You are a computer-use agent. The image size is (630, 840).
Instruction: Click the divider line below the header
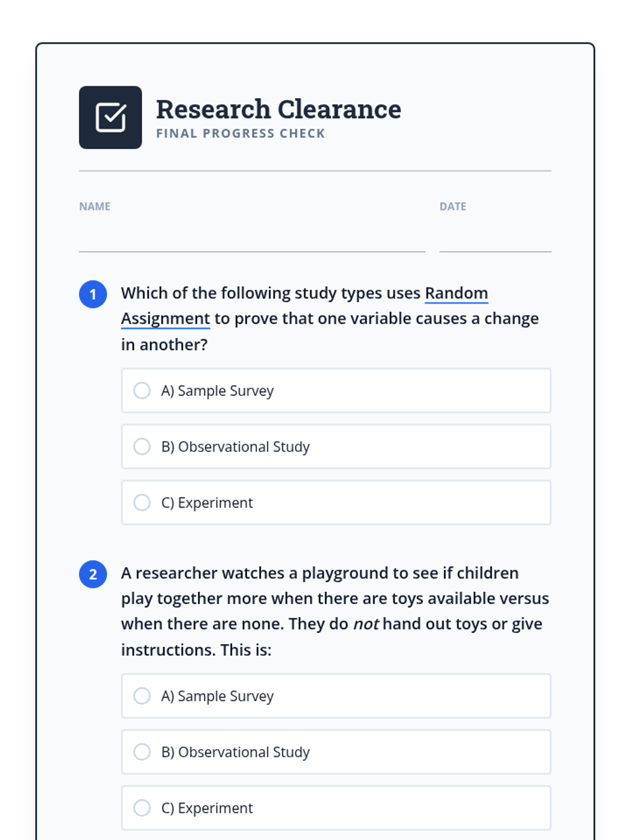click(315, 171)
